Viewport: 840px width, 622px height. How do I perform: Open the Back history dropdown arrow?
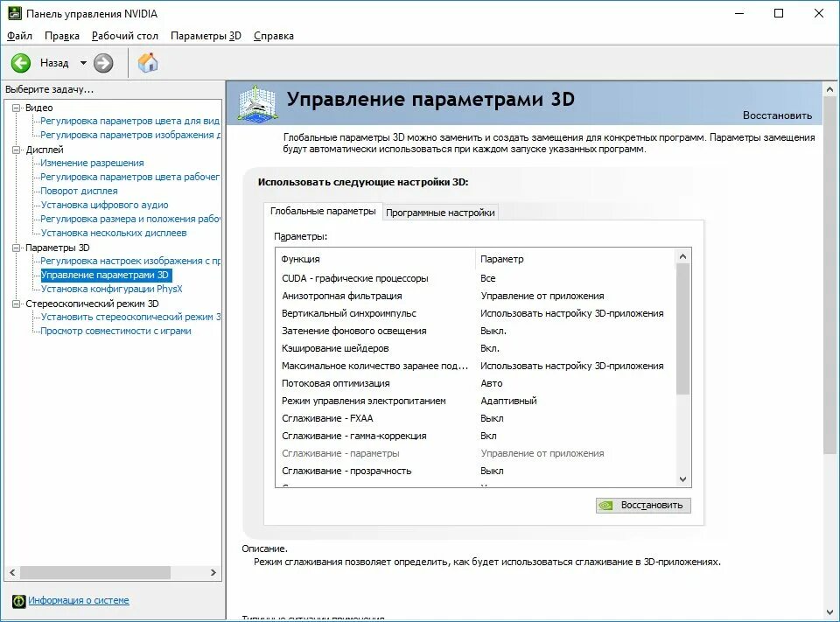(84, 63)
